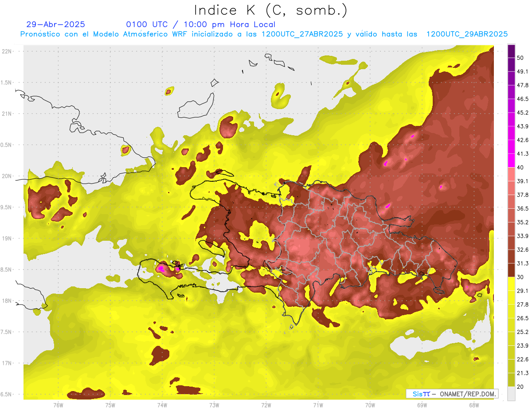Click the title text 'Indice K (C, somb.)'
Viewport: 532px width, 411px height.
pos(270,10)
